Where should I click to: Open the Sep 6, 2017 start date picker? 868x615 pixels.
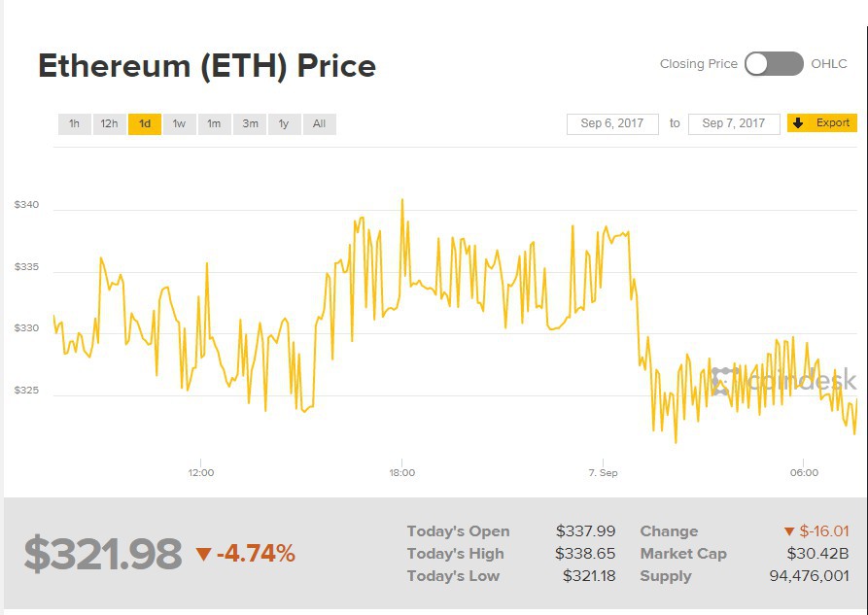(612, 122)
